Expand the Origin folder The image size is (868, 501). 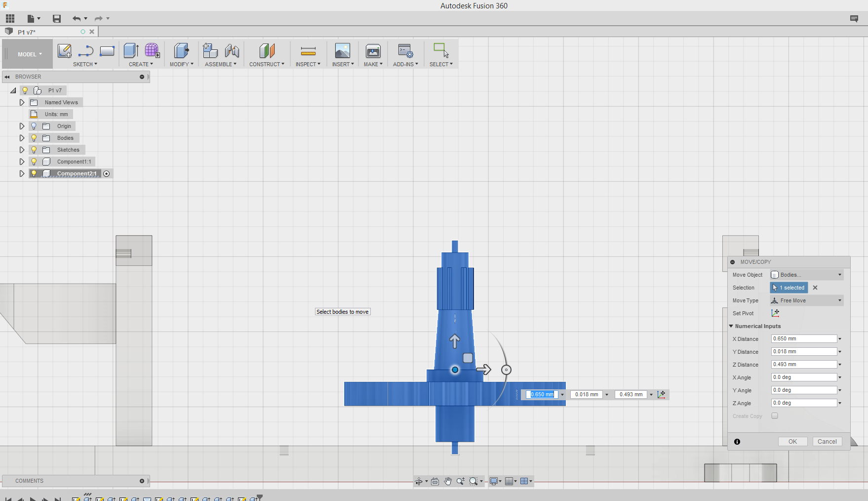22,126
